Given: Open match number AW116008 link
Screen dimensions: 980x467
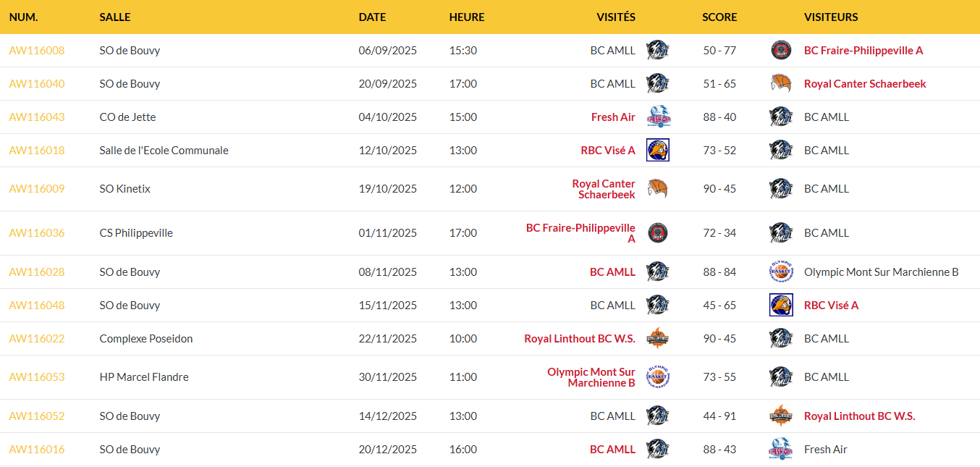Looking at the screenshot, I should point(37,51).
